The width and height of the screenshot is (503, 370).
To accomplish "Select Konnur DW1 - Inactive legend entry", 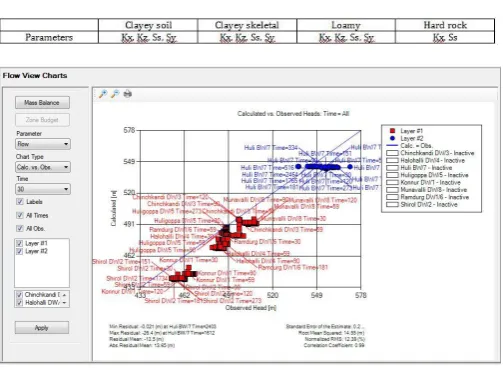I will (423, 182).
